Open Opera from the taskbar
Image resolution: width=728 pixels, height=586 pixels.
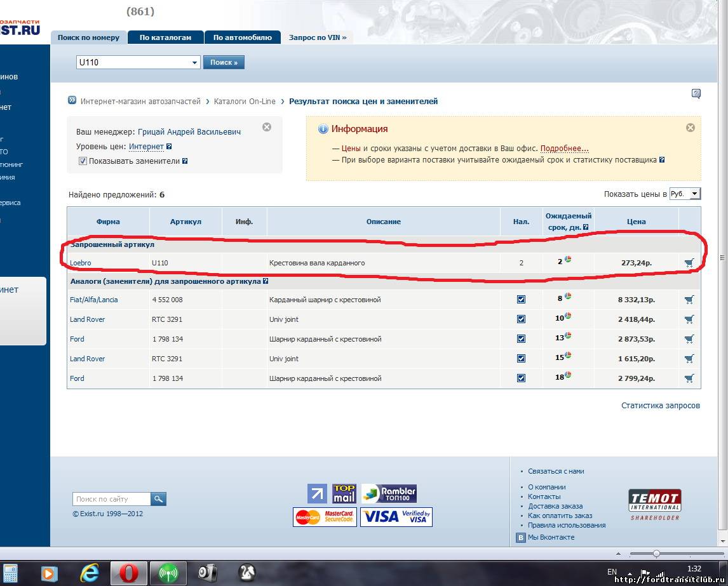point(128,573)
